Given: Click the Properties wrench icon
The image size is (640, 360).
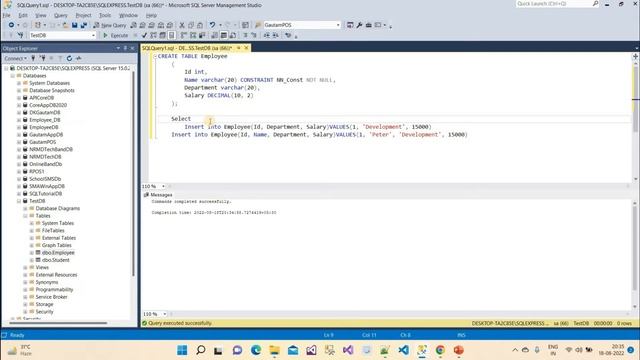Looking at the screenshot, I should point(359,25).
